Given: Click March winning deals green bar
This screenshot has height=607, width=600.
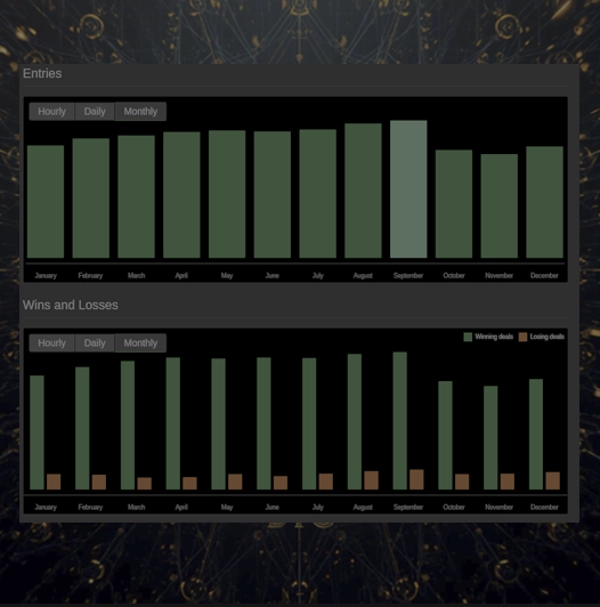Looking at the screenshot, I should coord(128,425).
